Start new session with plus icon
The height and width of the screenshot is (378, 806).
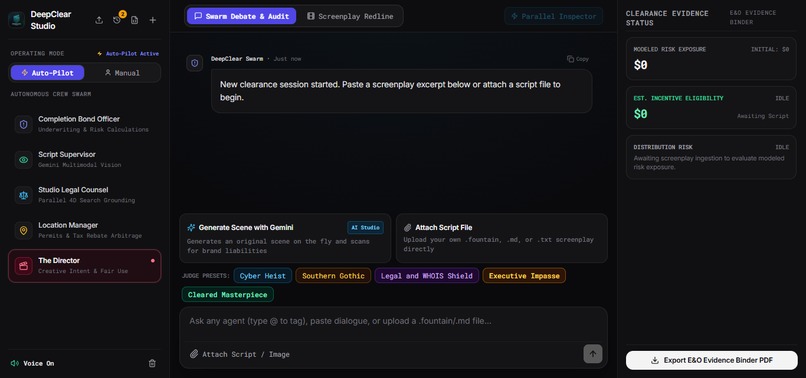[153, 20]
